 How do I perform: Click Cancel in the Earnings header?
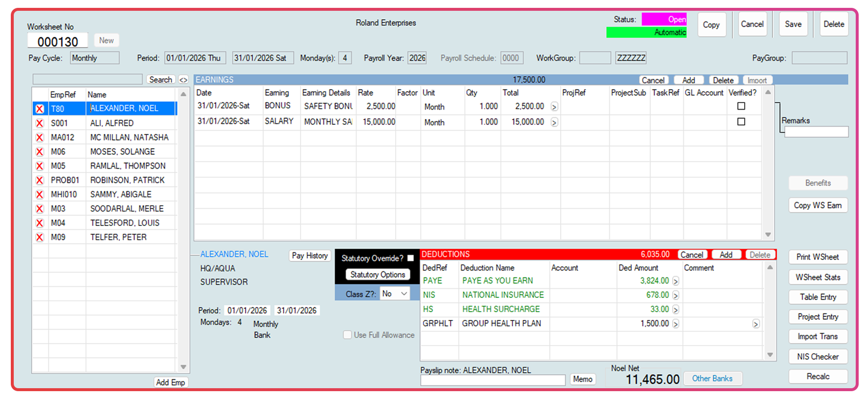653,80
